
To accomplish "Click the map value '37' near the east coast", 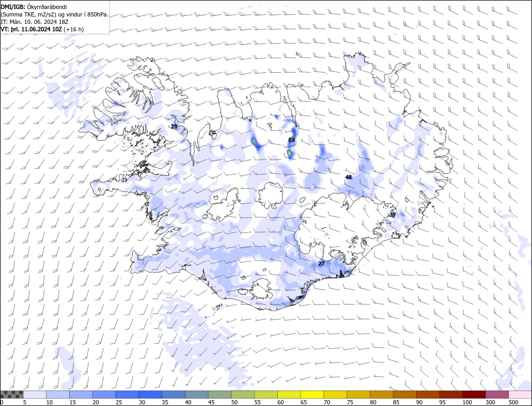I will tap(393, 215).
